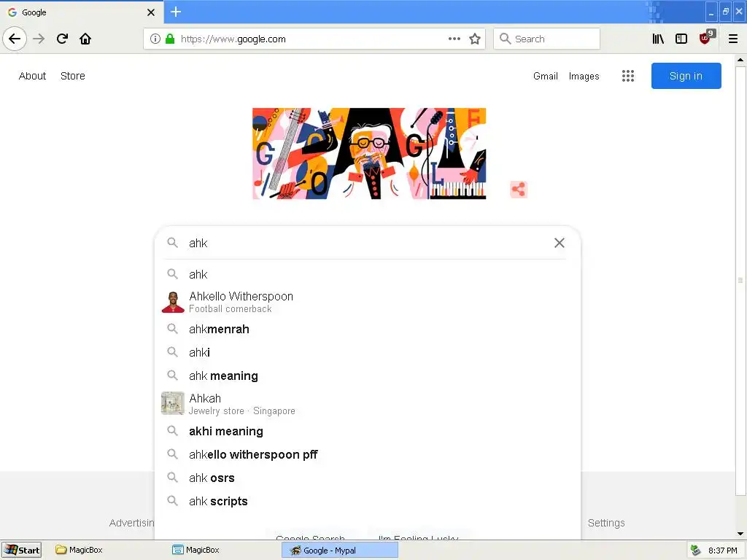Image resolution: width=747 pixels, height=560 pixels.
Task: Open the Store link
Action: (x=73, y=76)
